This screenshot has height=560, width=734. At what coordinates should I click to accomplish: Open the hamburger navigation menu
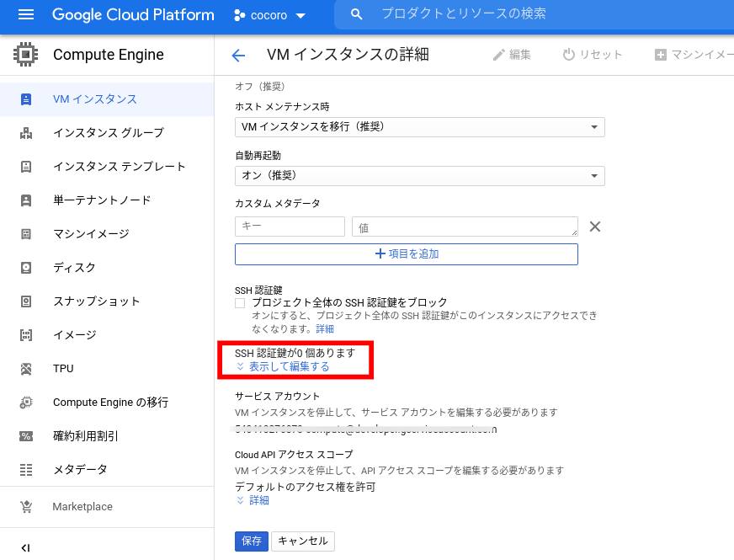(26, 15)
